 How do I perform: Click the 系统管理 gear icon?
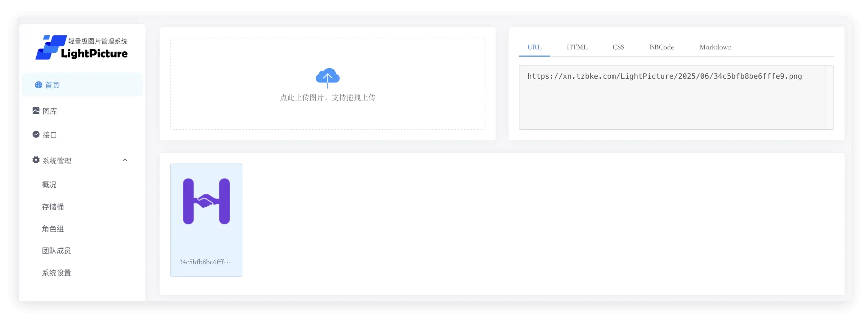click(36, 160)
